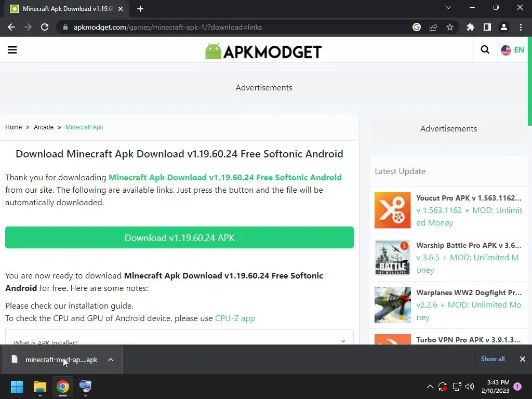Close the Minecraft Apk Download tab

pyautogui.click(x=121, y=9)
